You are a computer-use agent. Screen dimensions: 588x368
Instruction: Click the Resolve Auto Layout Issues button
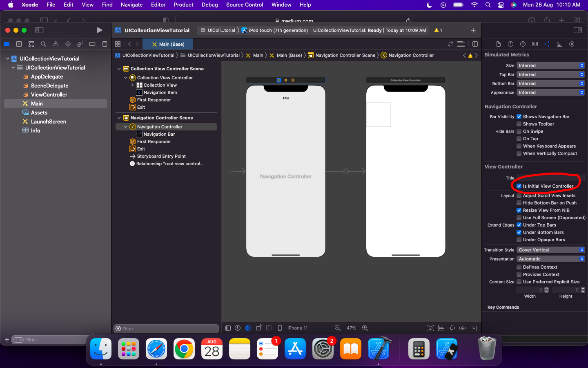click(462, 328)
